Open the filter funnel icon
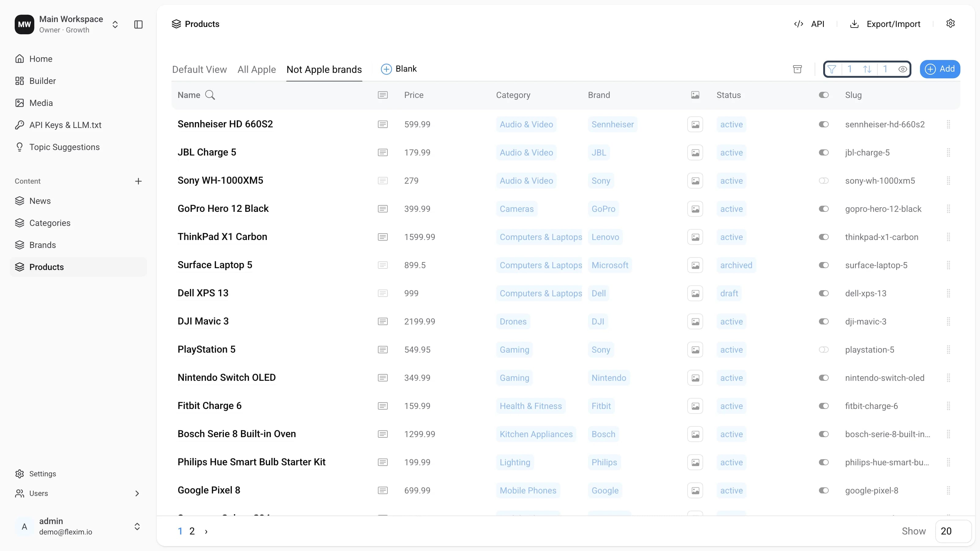 832,69
